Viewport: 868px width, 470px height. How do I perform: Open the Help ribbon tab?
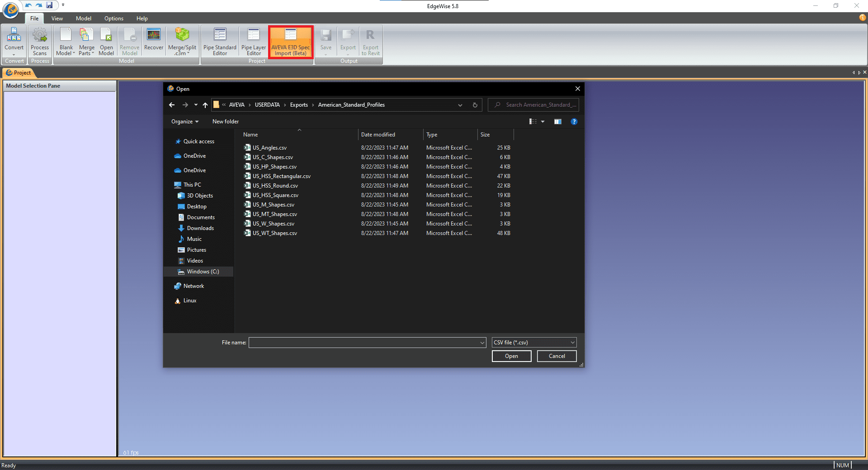(142, 19)
